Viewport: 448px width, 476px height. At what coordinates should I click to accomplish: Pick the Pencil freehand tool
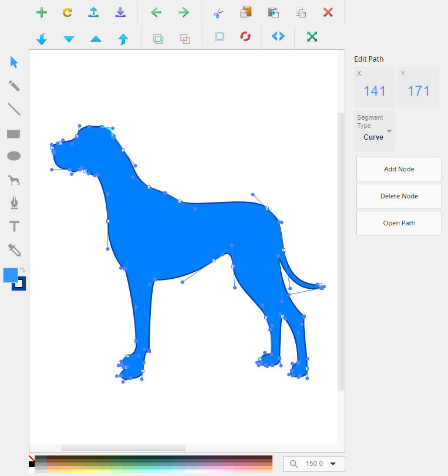point(14,86)
